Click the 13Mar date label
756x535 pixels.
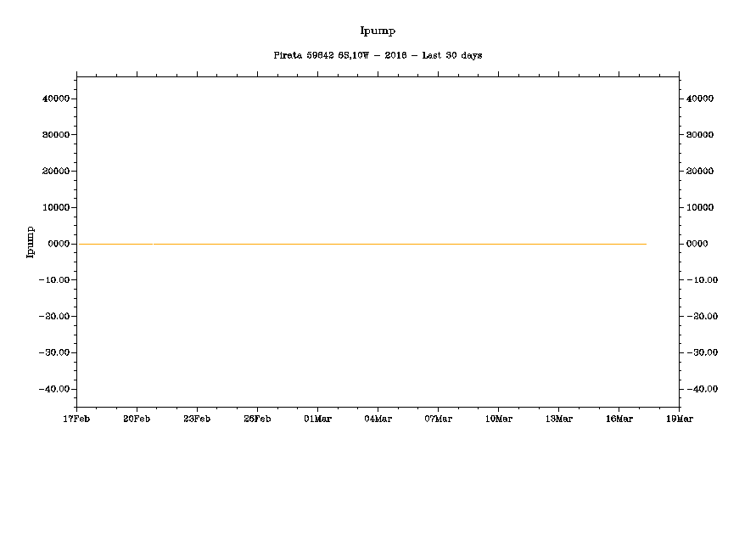pyautogui.click(x=558, y=419)
